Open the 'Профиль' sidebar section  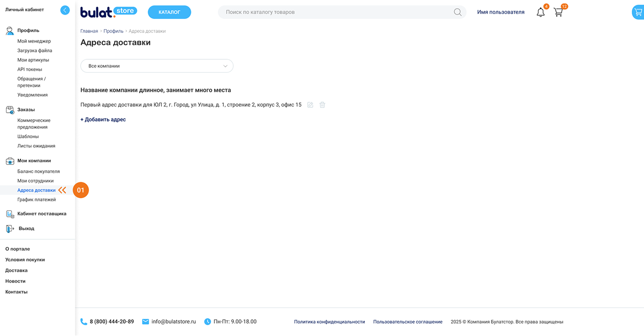(x=28, y=31)
